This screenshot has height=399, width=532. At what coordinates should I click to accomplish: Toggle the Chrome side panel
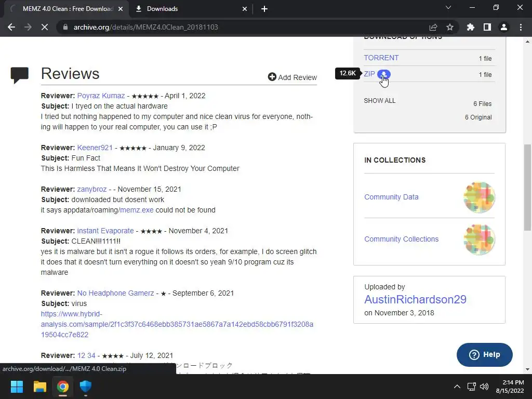487,27
